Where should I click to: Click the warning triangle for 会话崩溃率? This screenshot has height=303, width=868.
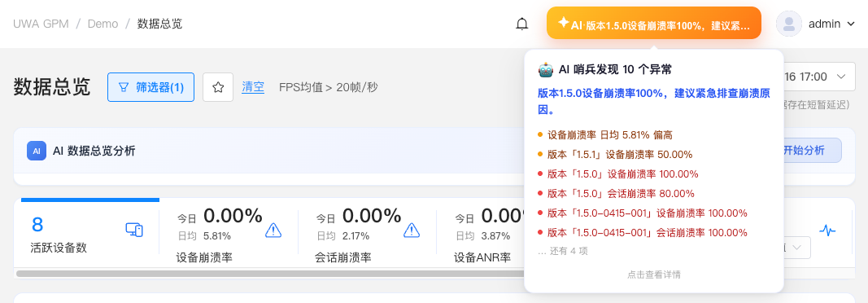[412, 230]
